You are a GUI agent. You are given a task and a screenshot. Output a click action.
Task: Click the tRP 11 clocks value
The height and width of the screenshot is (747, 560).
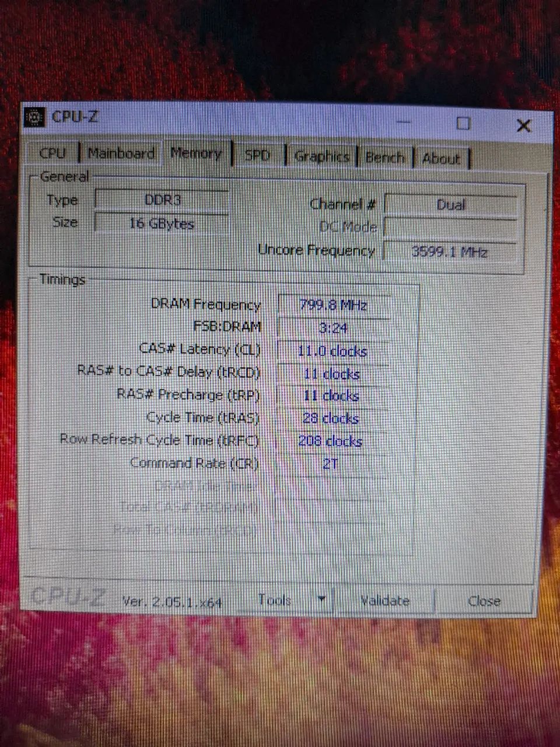331,396
